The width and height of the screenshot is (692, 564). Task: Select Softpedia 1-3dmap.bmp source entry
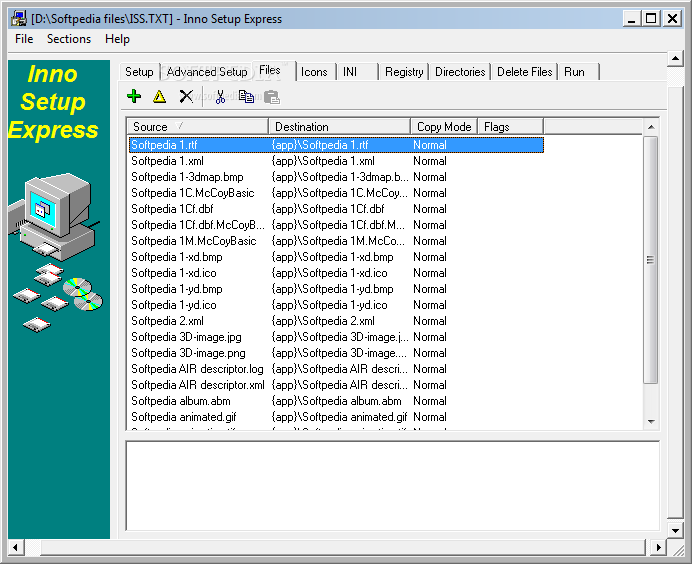click(x=187, y=177)
